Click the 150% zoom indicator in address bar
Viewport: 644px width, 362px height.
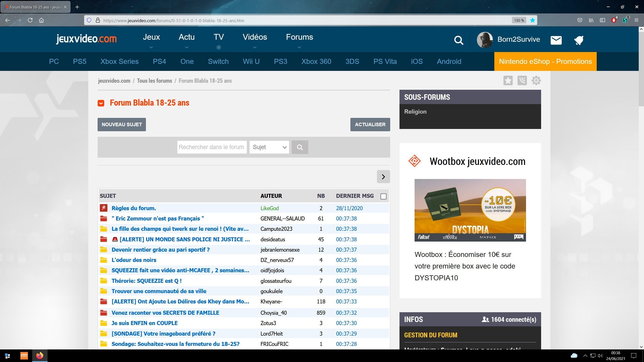(x=519, y=20)
